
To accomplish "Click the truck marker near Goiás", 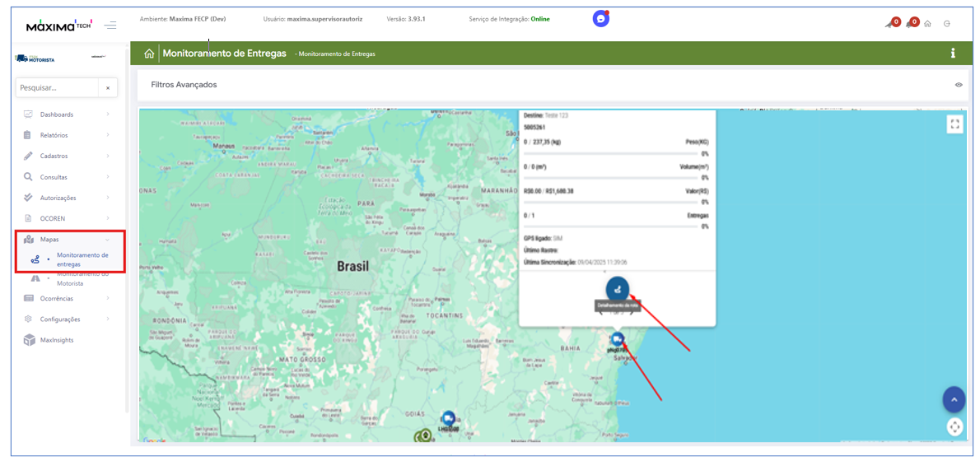I will pyautogui.click(x=448, y=418).
